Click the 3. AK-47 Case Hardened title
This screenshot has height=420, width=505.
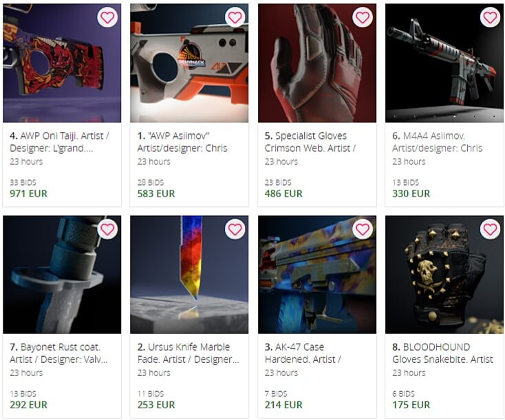303,353
